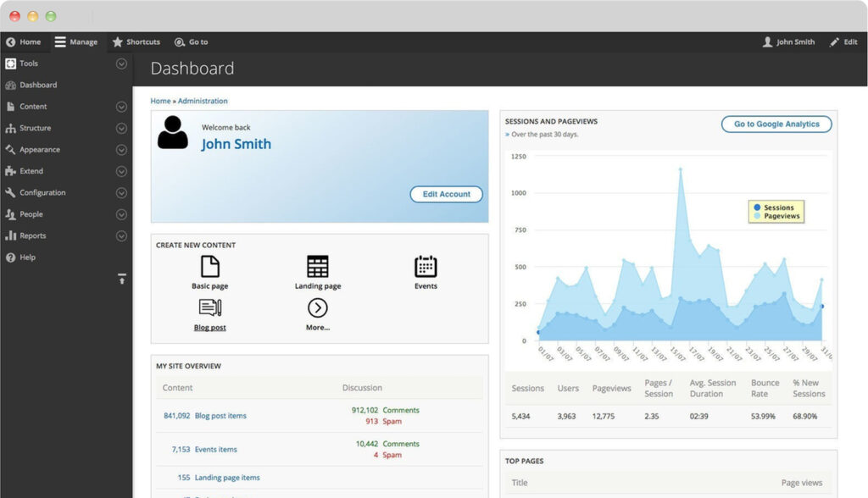Viewport: 868px width, 498px height.
Task: Click the Go to Google Analytics button
Action: (x=776, y=124)
